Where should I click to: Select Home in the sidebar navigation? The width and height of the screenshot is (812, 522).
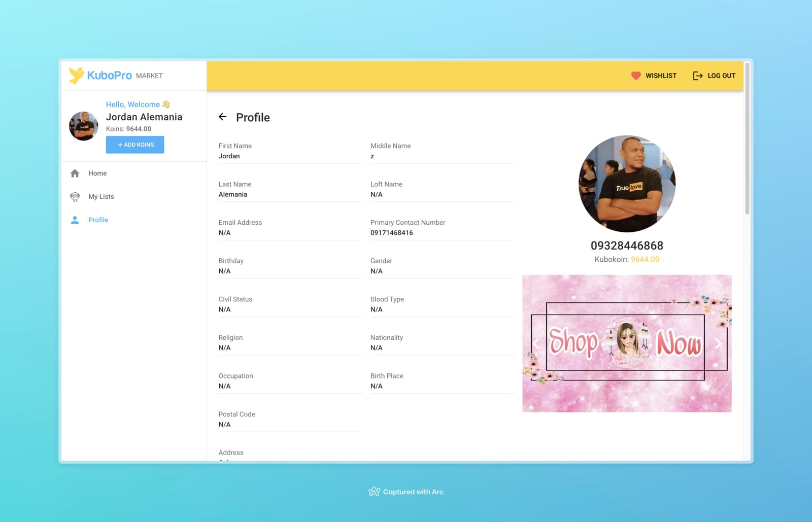97,173
